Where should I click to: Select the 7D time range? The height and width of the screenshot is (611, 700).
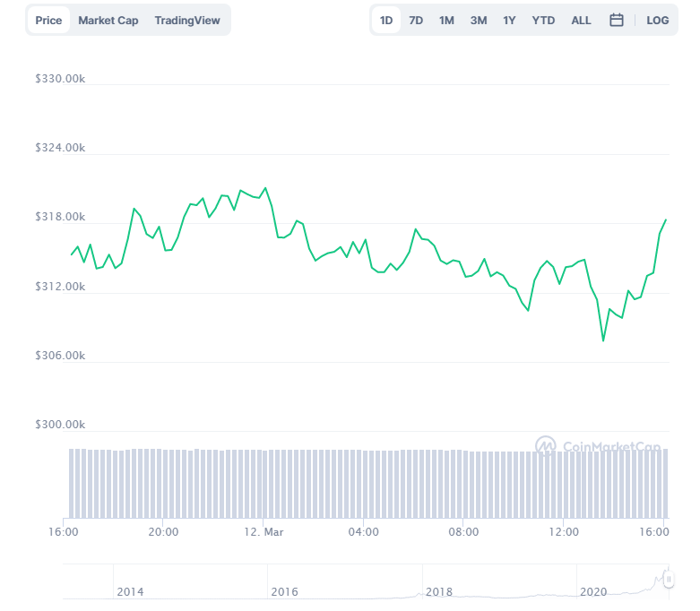click(x=416, y=20)
